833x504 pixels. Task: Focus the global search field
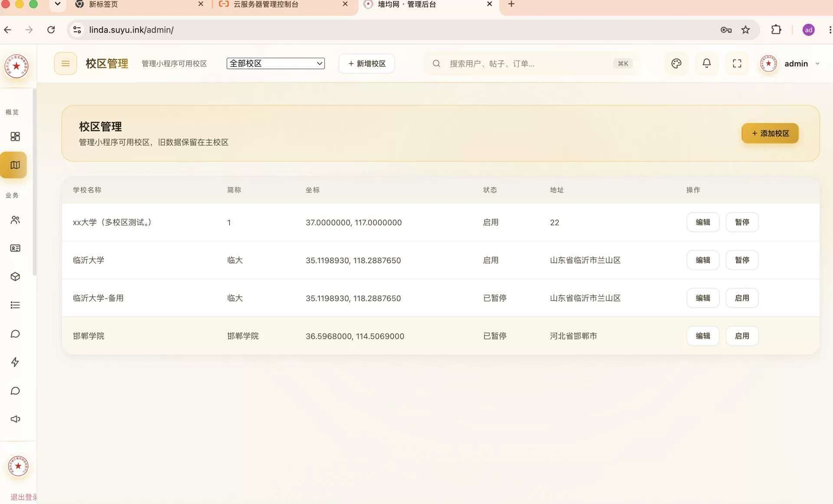click(x=531, y=63)
